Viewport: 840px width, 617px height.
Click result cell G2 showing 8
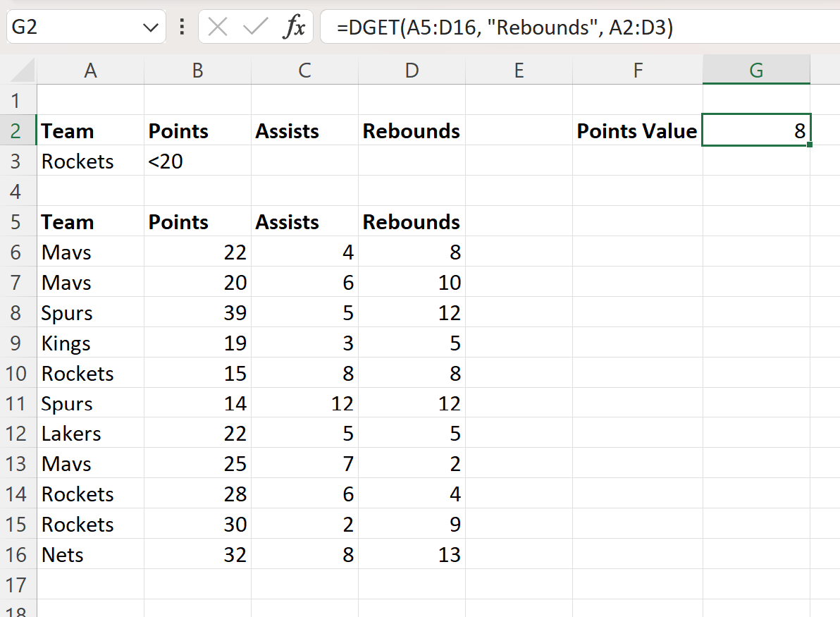tap(756, 130)
